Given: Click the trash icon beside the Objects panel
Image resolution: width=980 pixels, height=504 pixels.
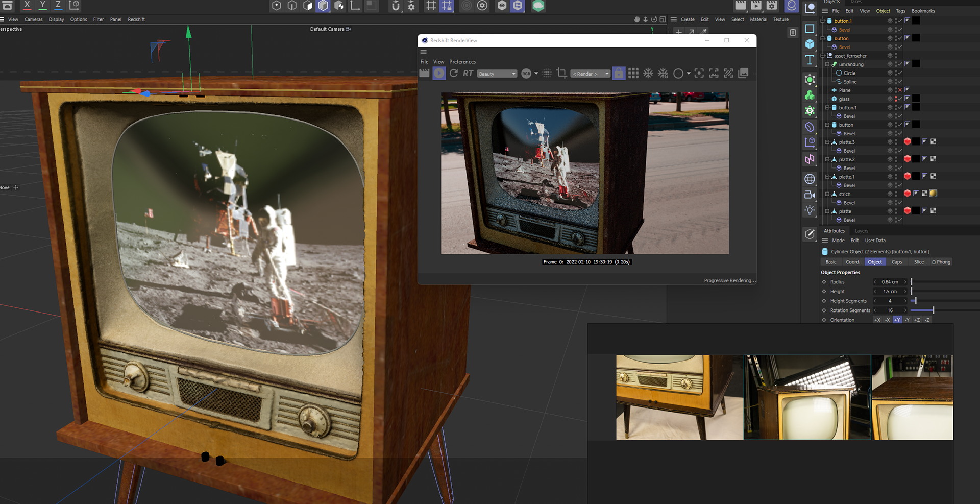Looking at the screenshot, I should pos(793,32).
